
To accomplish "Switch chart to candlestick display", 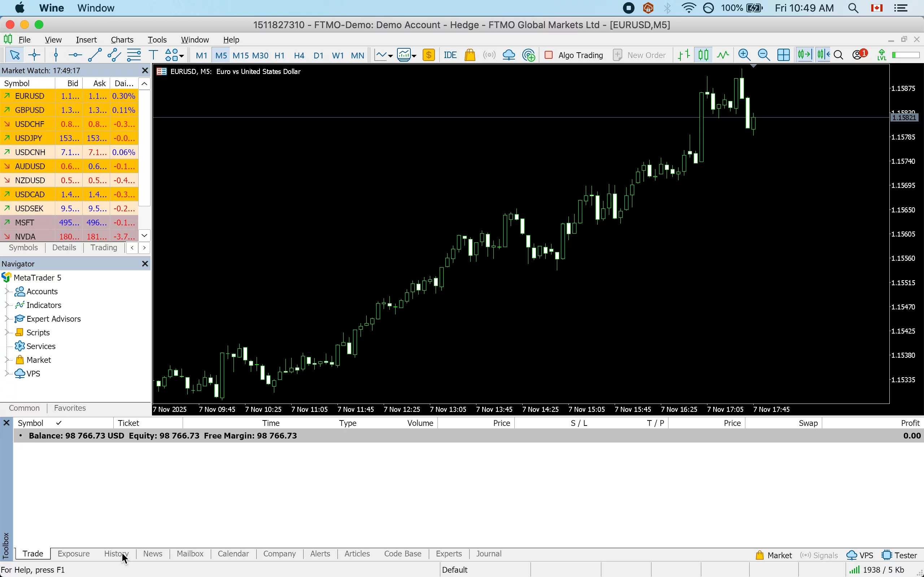I will (703, 55).
